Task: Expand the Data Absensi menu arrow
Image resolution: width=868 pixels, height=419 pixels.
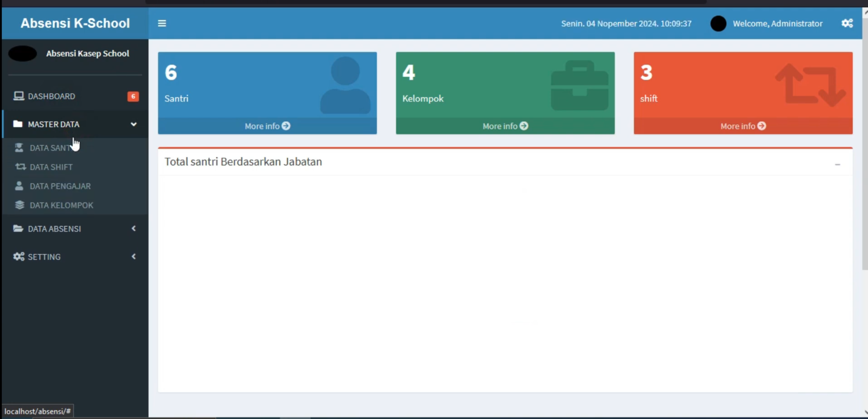Action: coord(134,229)
